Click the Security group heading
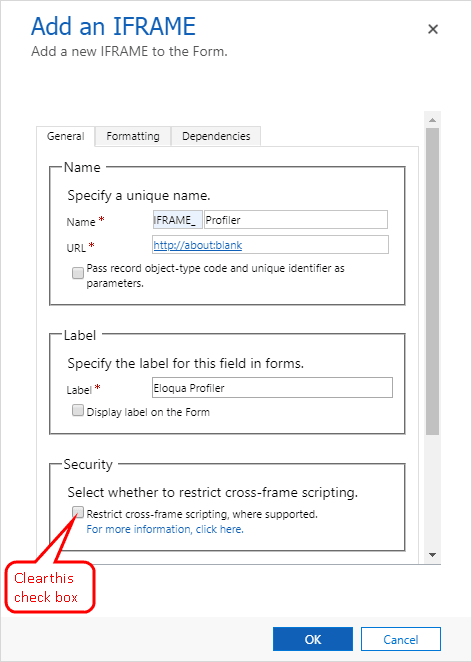This screenshot has width=472, height=662. coord(88,464)
